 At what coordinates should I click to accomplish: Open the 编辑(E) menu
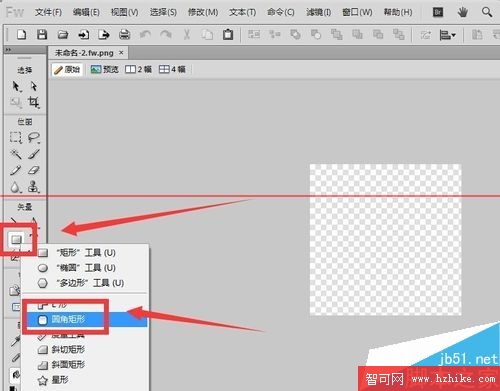(x=86, y=12)
